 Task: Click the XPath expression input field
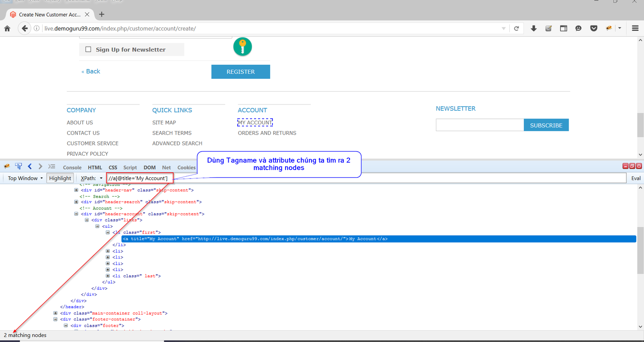(367, 178)
